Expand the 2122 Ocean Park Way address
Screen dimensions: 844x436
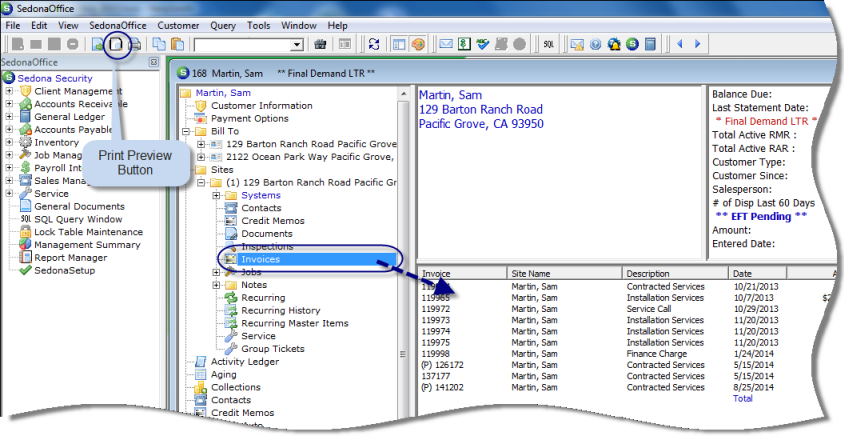click(x=201, y=157)
